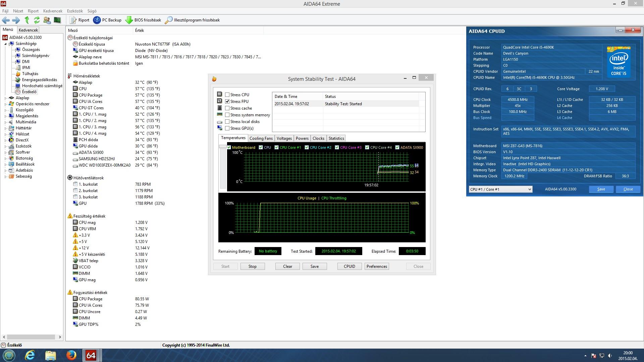Expand the Eszközök tree node

pos(5,146)
